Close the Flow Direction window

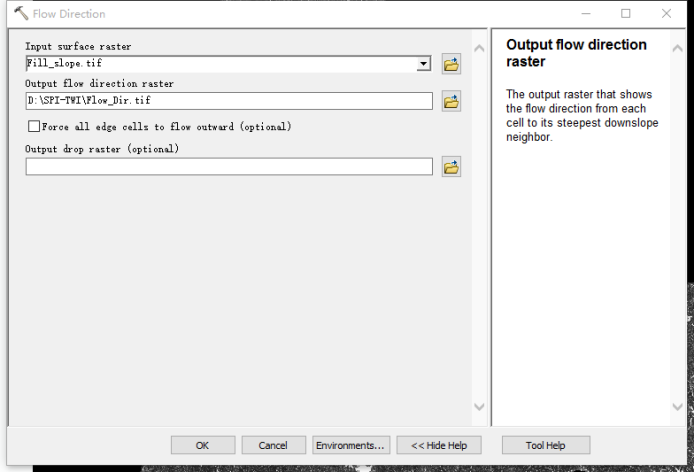pos(666,14)
